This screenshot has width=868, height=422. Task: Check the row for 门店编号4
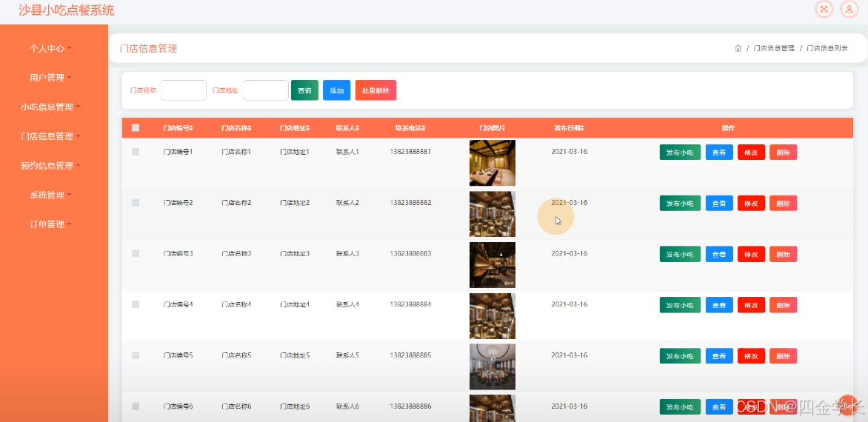click(x=136, y=304)
